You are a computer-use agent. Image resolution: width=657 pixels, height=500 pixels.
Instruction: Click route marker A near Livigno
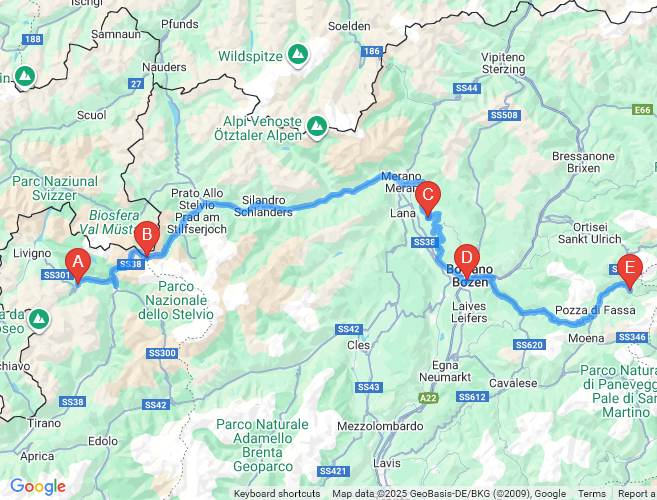tap(78, 266)
